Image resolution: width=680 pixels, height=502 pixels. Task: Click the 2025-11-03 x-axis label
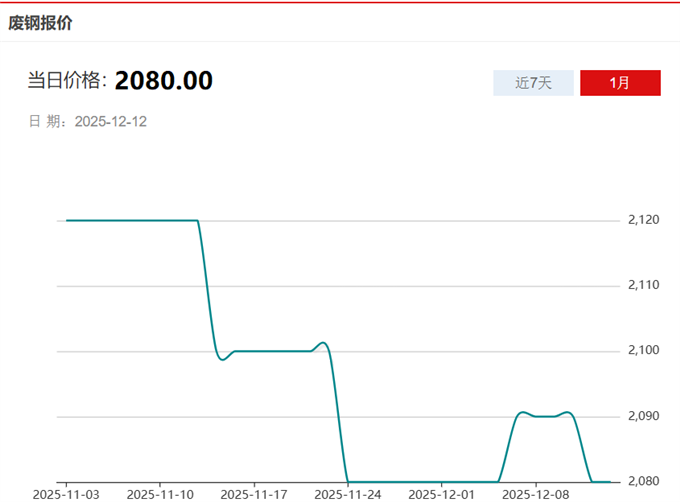(x=66, y=494)
